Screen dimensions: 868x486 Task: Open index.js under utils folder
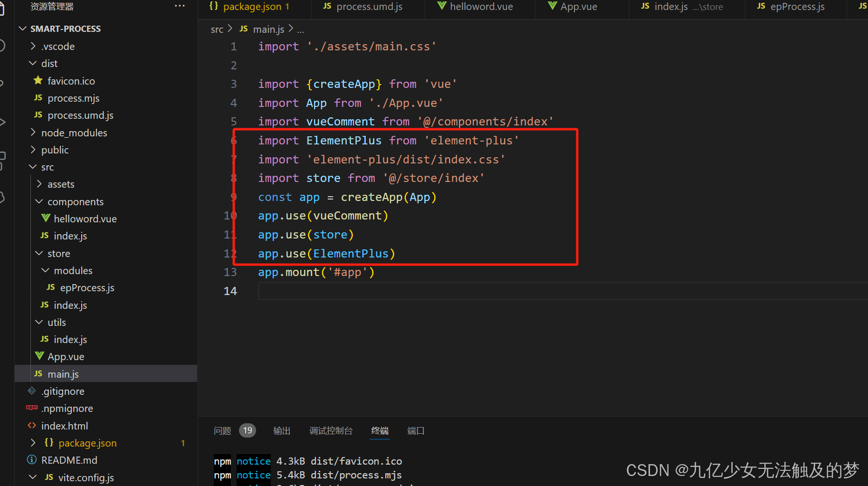tap(70, 339)
